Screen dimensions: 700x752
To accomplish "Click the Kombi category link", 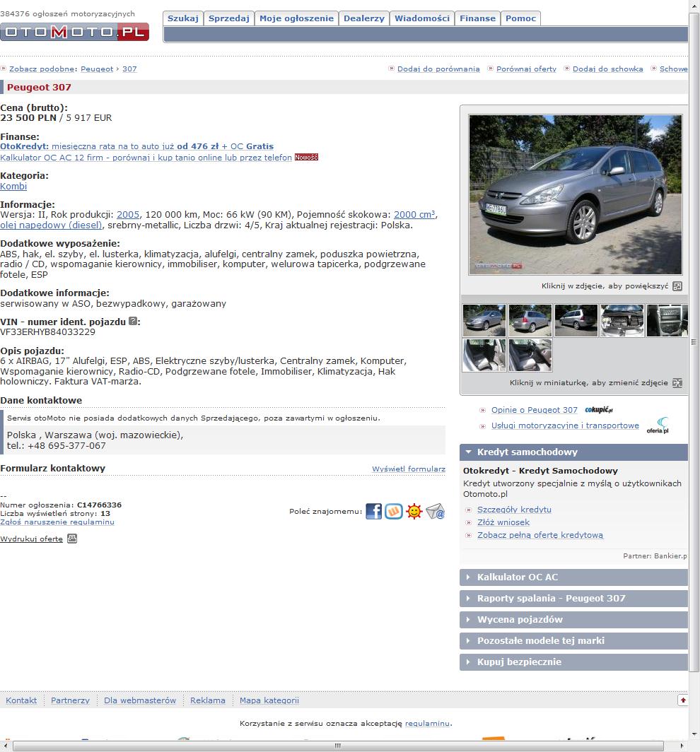I will (13, 186).
